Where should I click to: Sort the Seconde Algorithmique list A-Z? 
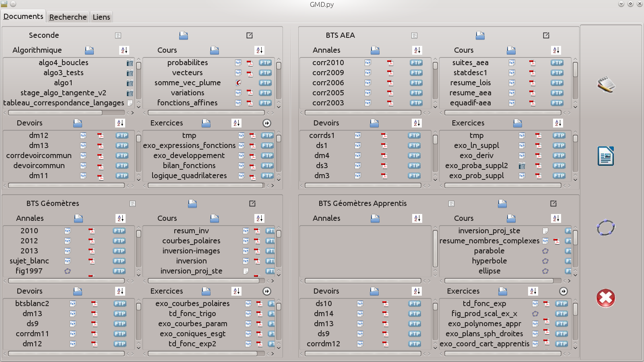click(124, 50)
